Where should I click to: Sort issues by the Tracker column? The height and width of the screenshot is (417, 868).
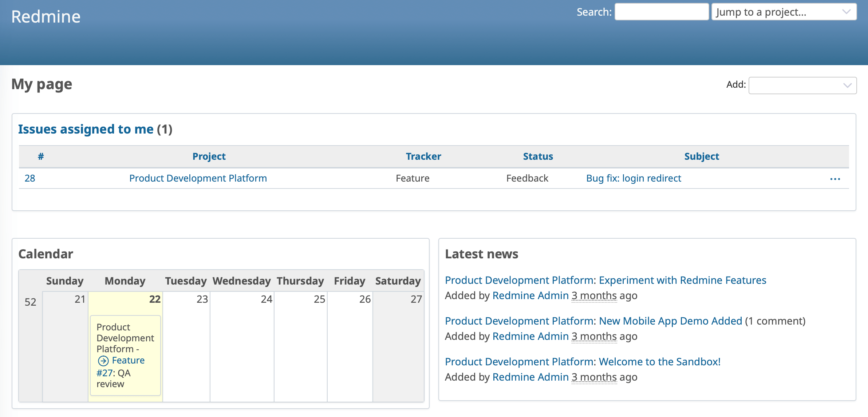(423, 156)
